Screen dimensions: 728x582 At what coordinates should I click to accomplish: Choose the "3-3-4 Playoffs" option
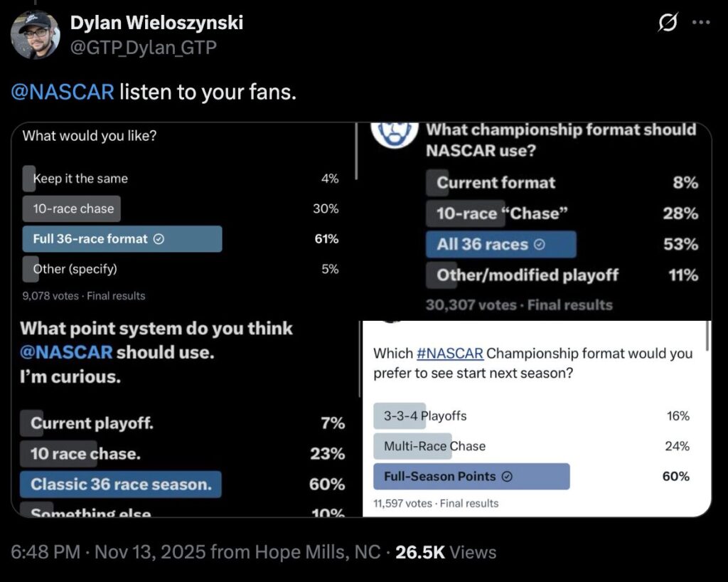(x=425, y=416)
